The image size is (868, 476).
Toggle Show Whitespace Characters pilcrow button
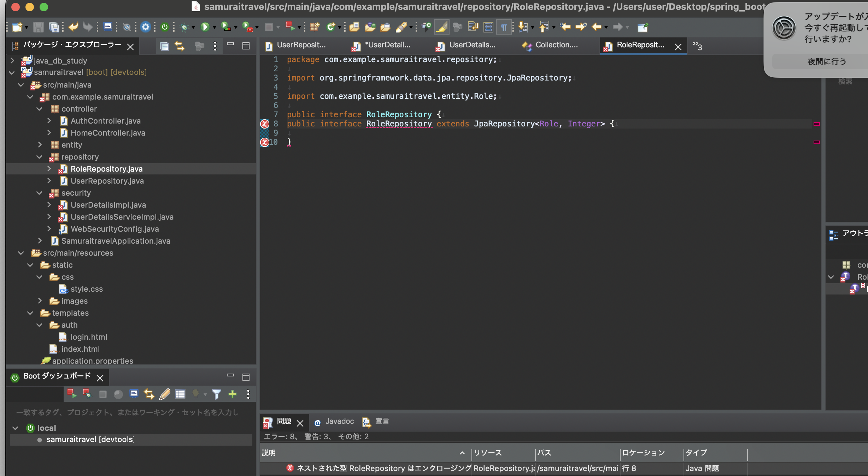(504, 27)
